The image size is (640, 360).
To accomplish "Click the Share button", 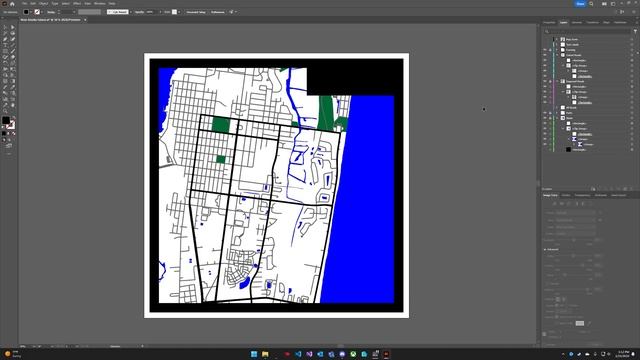I will (580, 4).
